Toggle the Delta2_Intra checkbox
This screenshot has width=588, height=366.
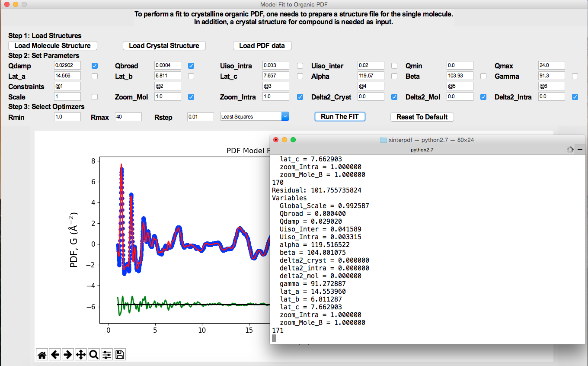575,97
